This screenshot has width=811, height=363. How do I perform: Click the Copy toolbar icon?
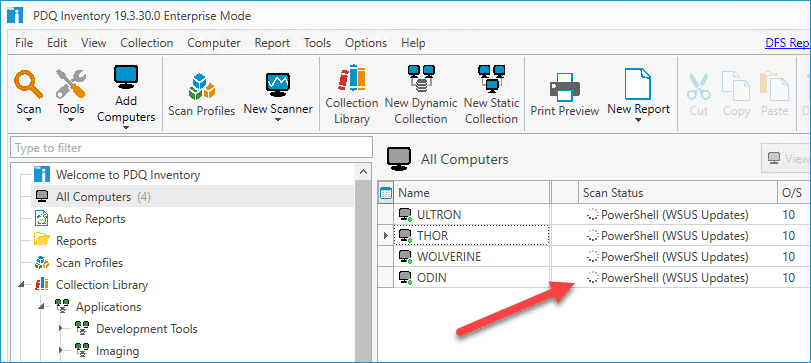pyautogui.click(x=736, y=86)
